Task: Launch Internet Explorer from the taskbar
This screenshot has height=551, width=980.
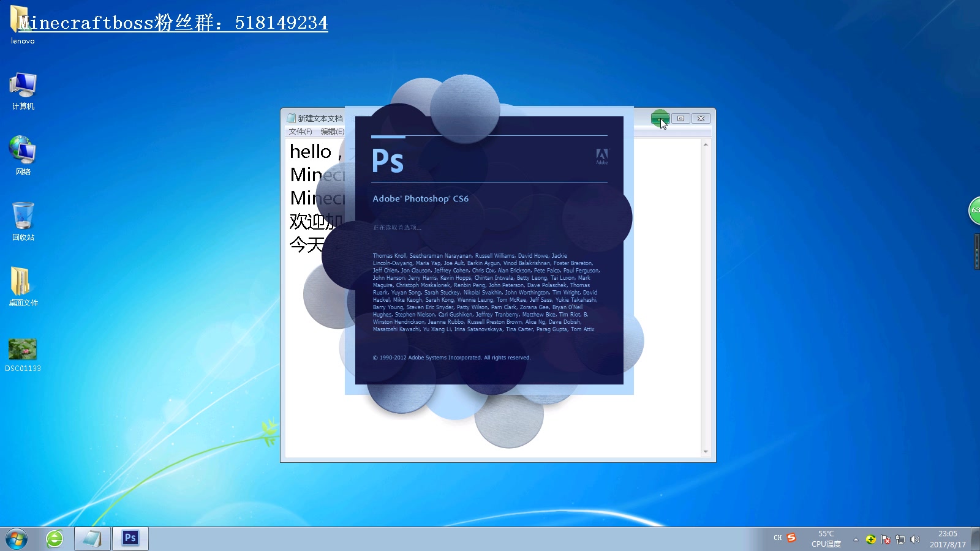Action: coord(54,538)
